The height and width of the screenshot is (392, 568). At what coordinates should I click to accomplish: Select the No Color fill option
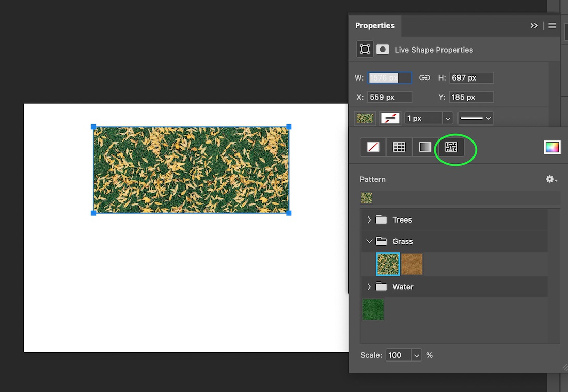[x=373, y=147]
